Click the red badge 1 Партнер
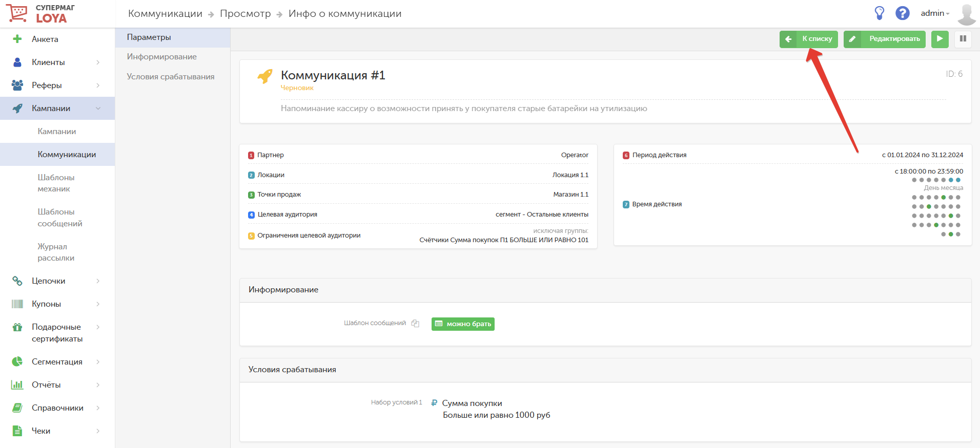 point(251,155)
